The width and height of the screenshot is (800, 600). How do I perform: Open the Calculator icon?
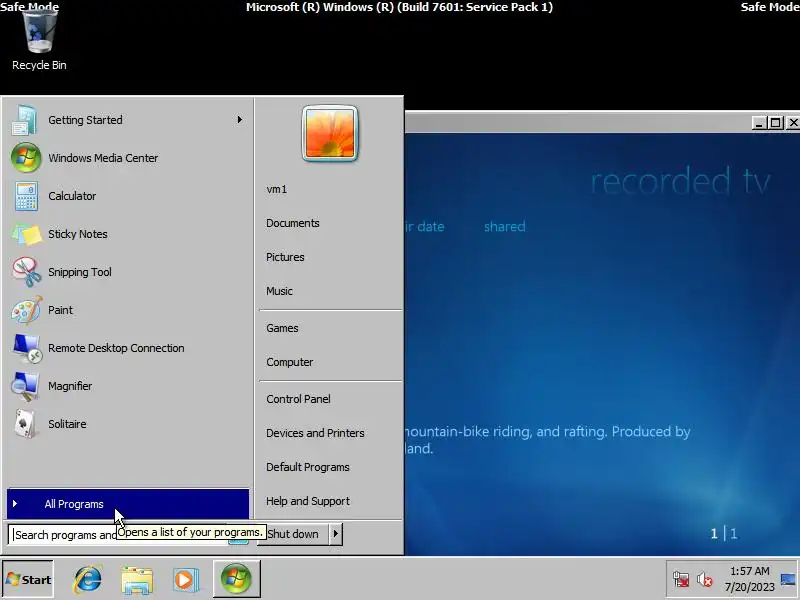(x=26, y=196)
